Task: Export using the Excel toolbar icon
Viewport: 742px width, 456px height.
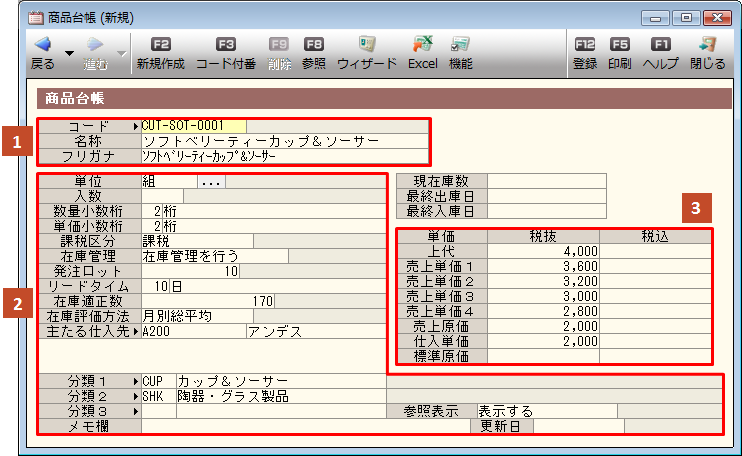Action: (422, 45)
